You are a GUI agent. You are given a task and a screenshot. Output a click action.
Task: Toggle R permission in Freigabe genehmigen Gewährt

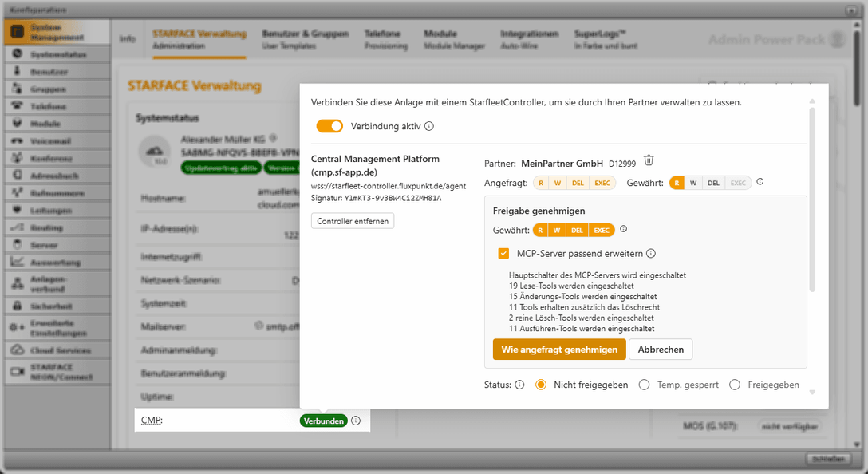[540, 231]
